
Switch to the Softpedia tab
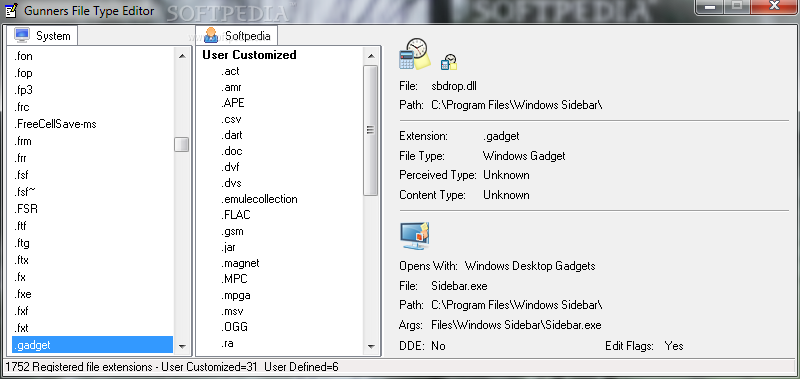236,36
